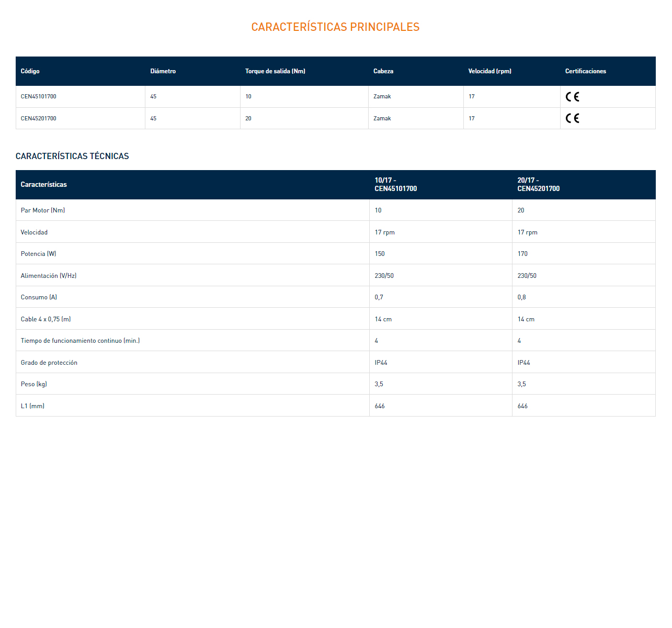
Task: Click the Torque de salida (Nm) header
Action: (x=275, y=71)
